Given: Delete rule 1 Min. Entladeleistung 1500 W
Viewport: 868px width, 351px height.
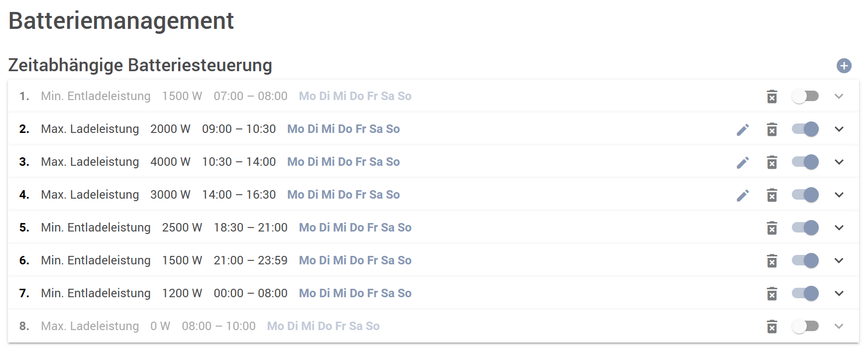Looking at the screenshot, I should click(x=772, y=97).
